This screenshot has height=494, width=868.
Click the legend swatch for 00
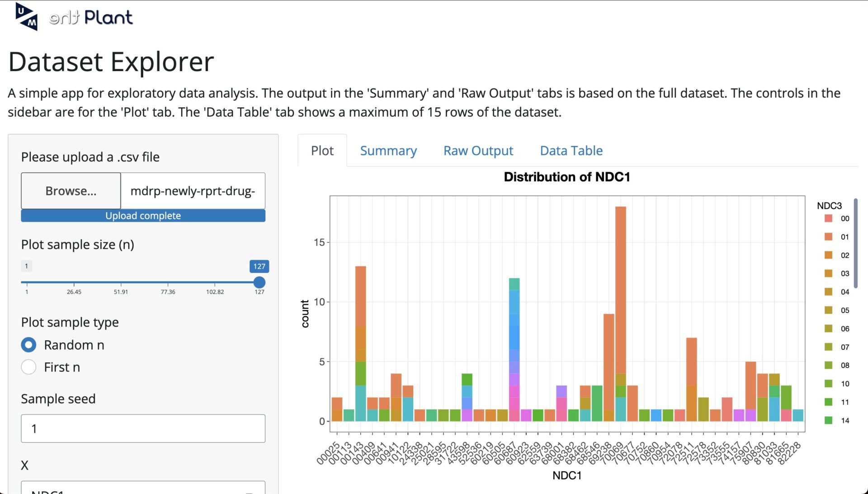(x=829, y=218)
